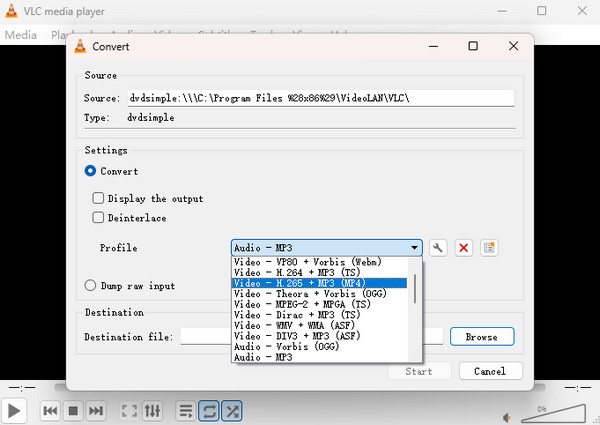Click the Browse button for destination
Image resolution: width=600 pixels, height=425 pixels.
(482, 337)
